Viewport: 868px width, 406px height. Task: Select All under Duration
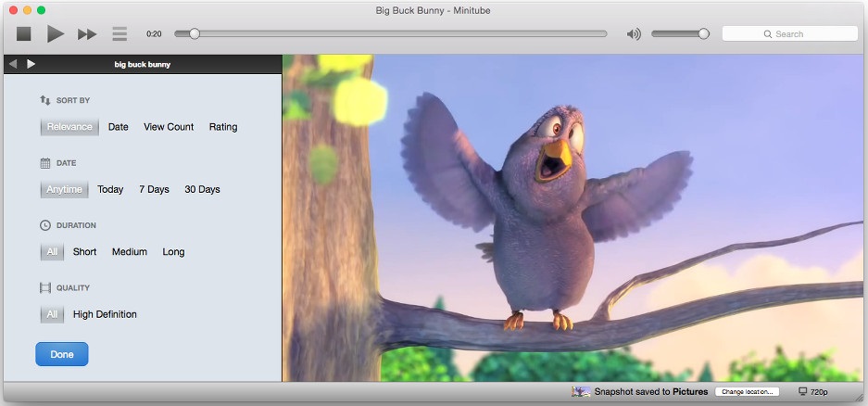[x=52, y=252]
